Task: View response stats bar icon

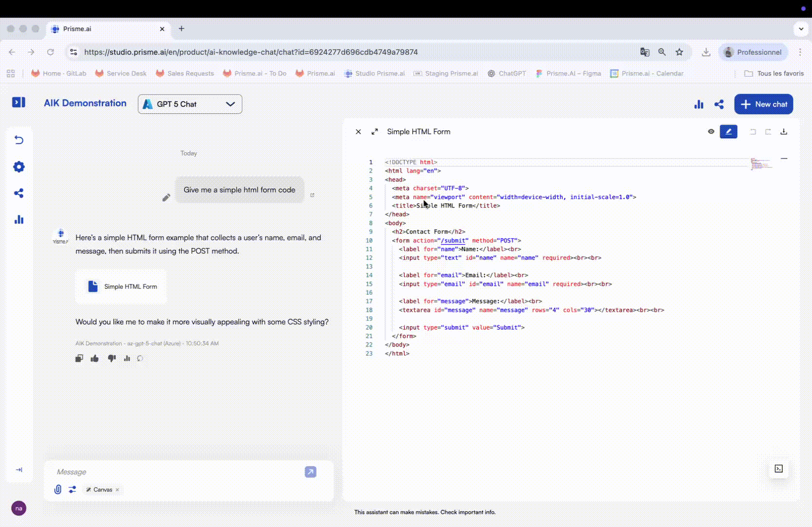Action: (127, 358)
